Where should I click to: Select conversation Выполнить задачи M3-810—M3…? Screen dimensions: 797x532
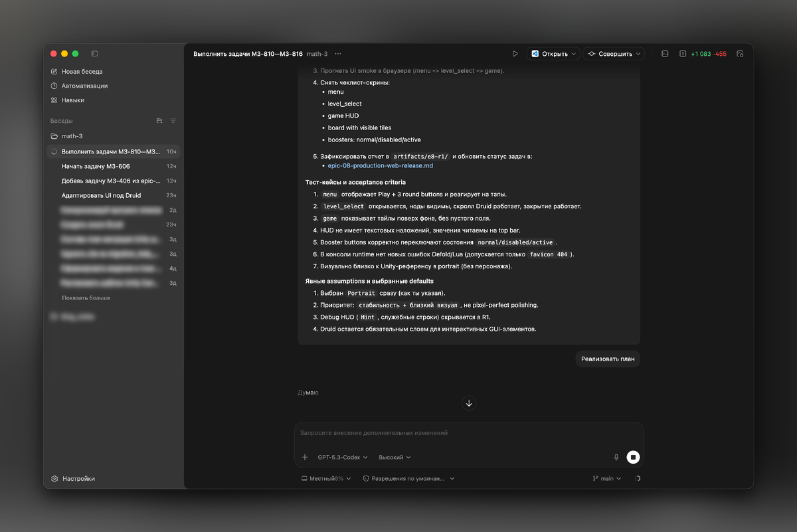(114, 151)
